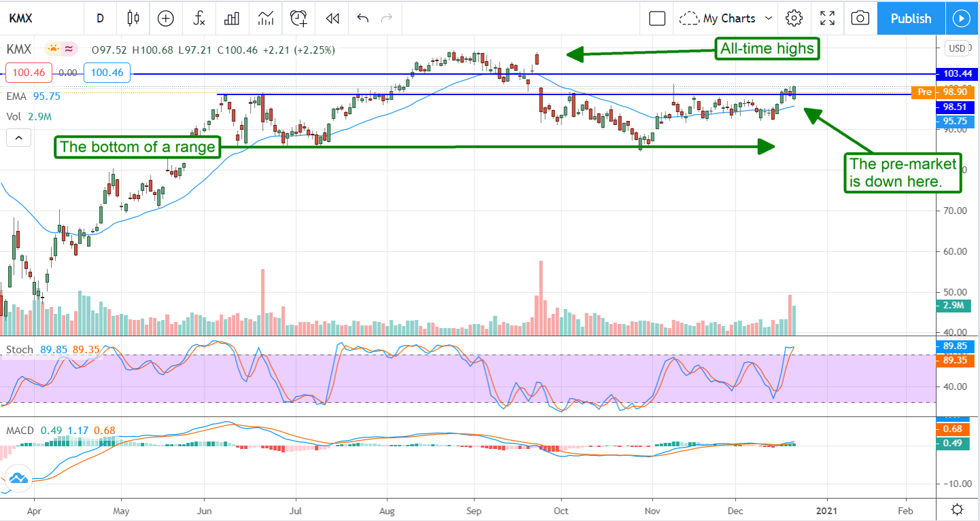980x521 pixels.
Task: Click the Publish button
Action: 911,18
